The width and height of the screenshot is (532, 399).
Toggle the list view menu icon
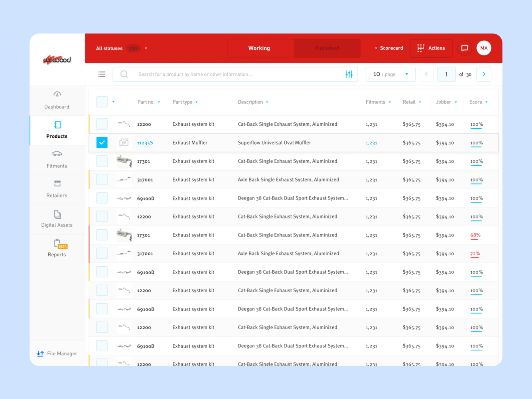click(101, 74)
